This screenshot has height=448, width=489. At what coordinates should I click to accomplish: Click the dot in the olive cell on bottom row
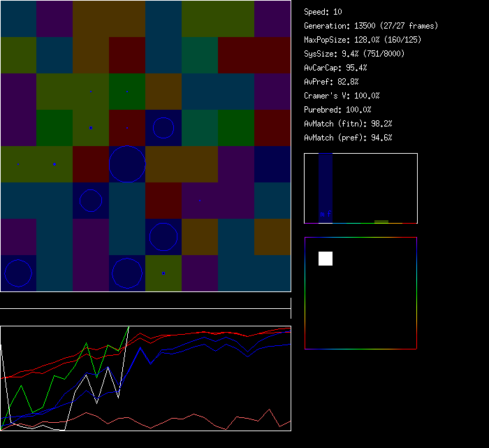(163, 273)
